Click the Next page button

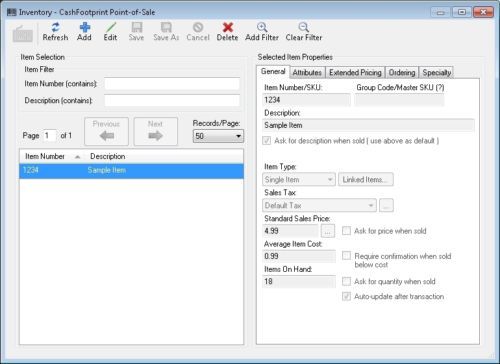pos(156,131)
